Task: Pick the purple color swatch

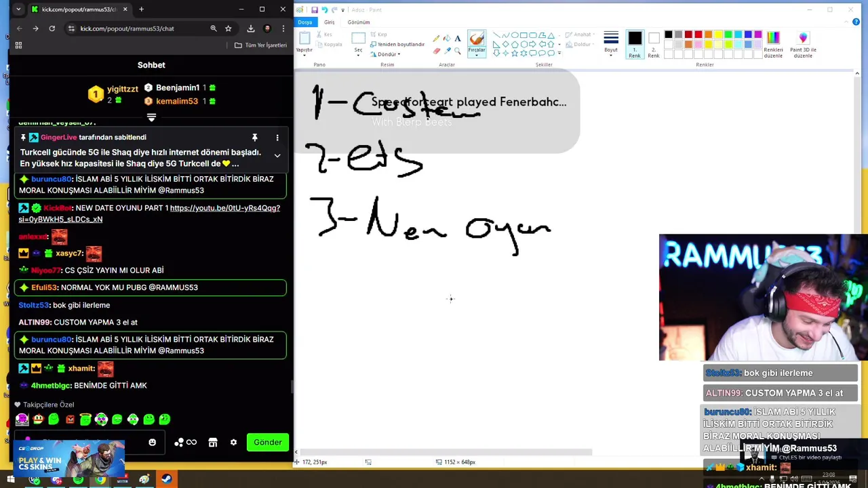Action: (x=758, y=35)
